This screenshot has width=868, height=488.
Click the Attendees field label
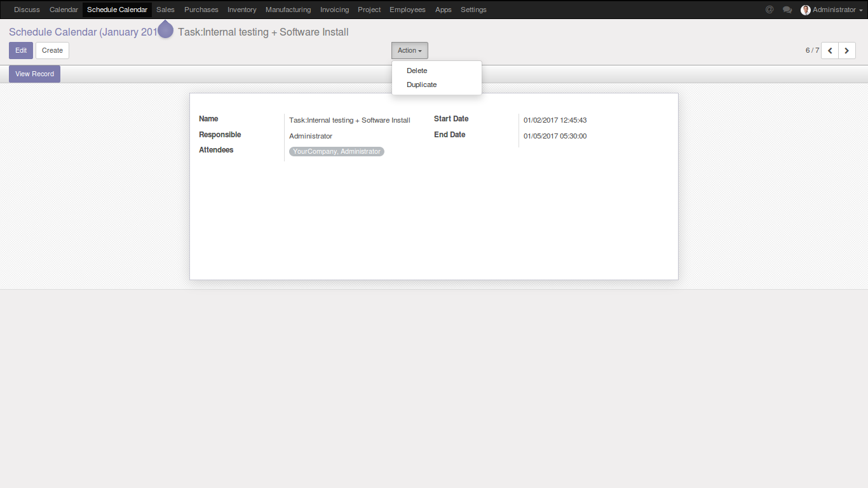[216, 150]
